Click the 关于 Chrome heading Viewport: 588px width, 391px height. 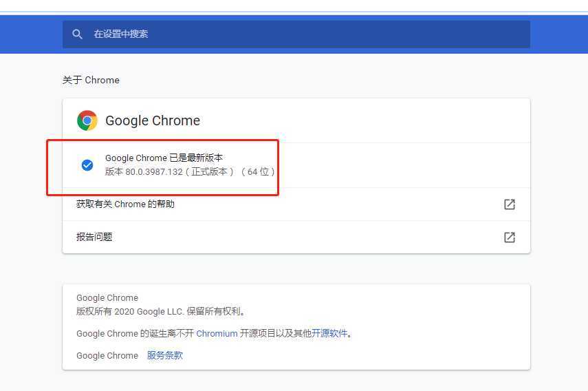[x=91, y=80]
